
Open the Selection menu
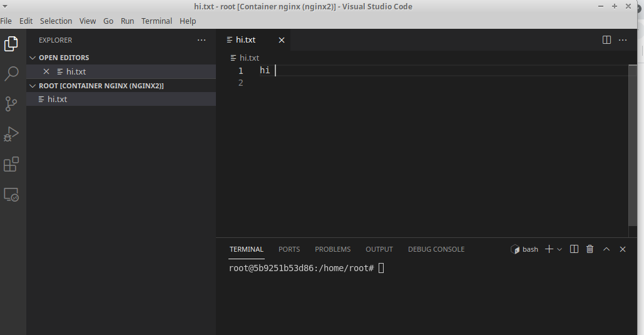[x=56, y=21]
